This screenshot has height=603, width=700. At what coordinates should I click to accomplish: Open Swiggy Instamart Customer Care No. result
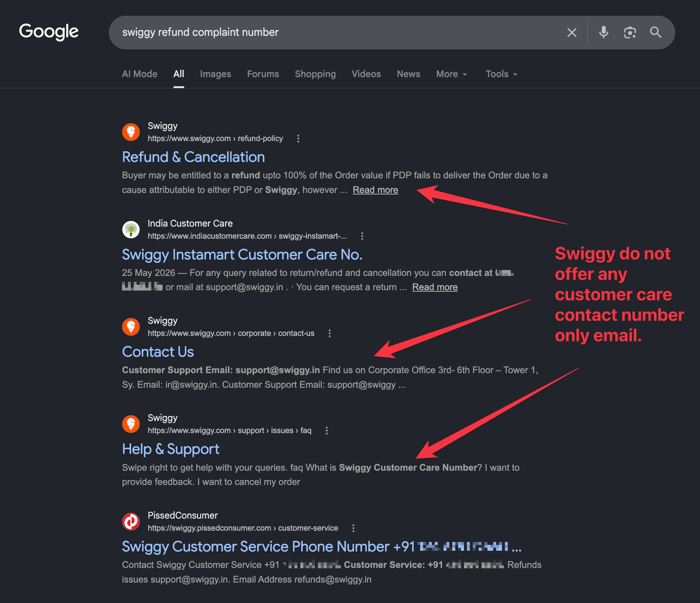click(242, 254)
